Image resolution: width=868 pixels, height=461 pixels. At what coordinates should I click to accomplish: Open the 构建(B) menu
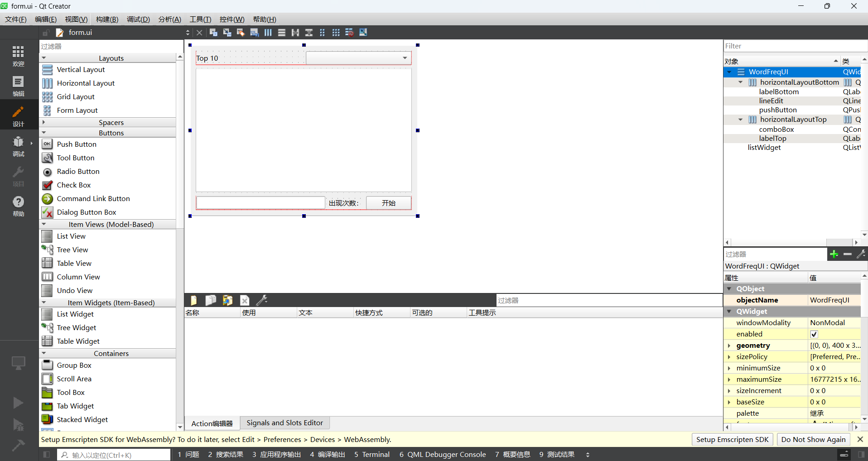point(107,19)
